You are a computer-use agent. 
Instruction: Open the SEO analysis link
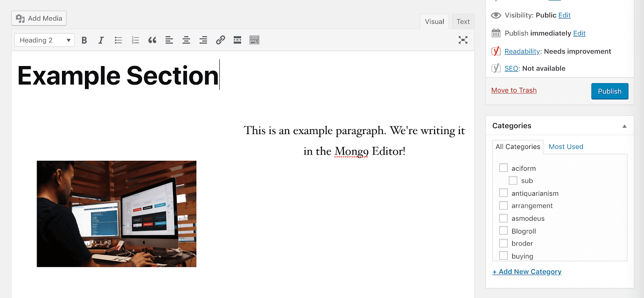(511, 68)
